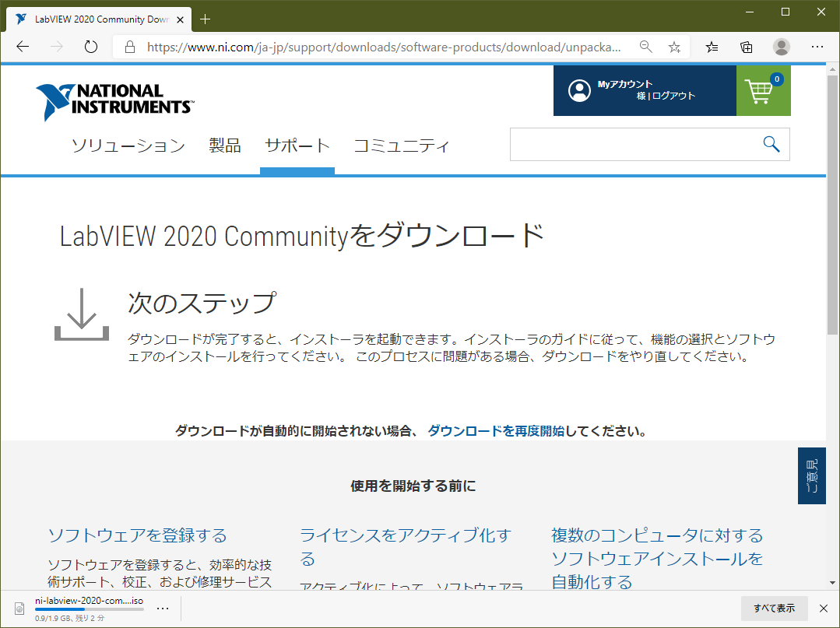Click the 次のステップ heading
This screenshot has height=628, width=840.
point(202,303)
